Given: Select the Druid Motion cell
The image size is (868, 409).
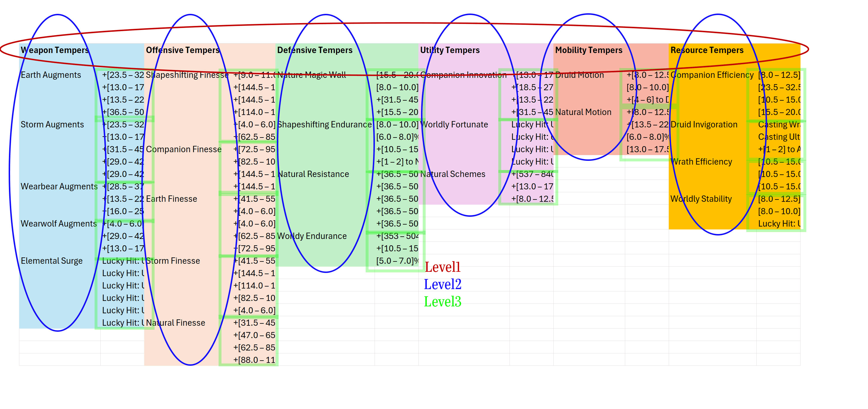Looking at the screenshot, I should point(589,75).
